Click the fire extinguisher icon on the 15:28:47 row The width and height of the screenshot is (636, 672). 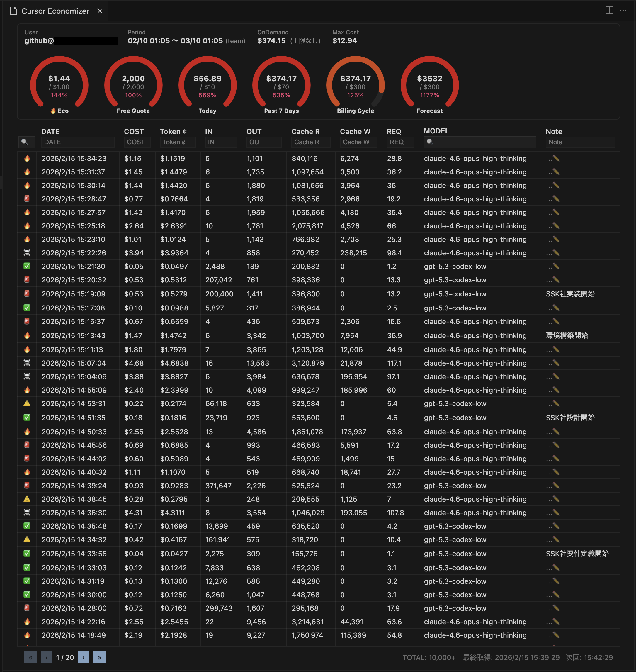[x=27, y=199]
